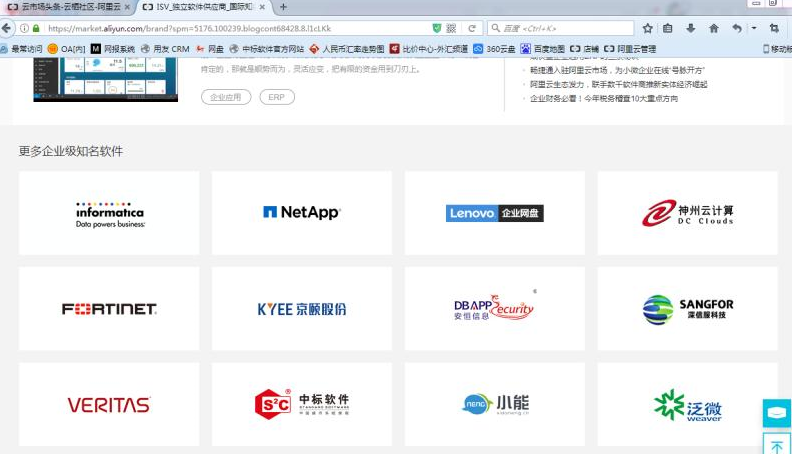Open the 人民币汇率走势图 bookmark
The width and height of the screenshot is (792, 454).
[346, 49]
